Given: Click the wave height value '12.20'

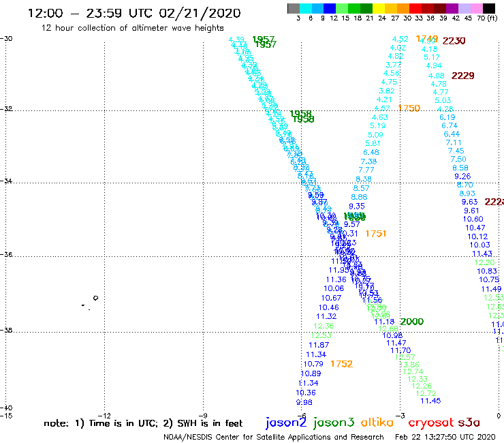Looking at the screenshot, I should 484,262.
